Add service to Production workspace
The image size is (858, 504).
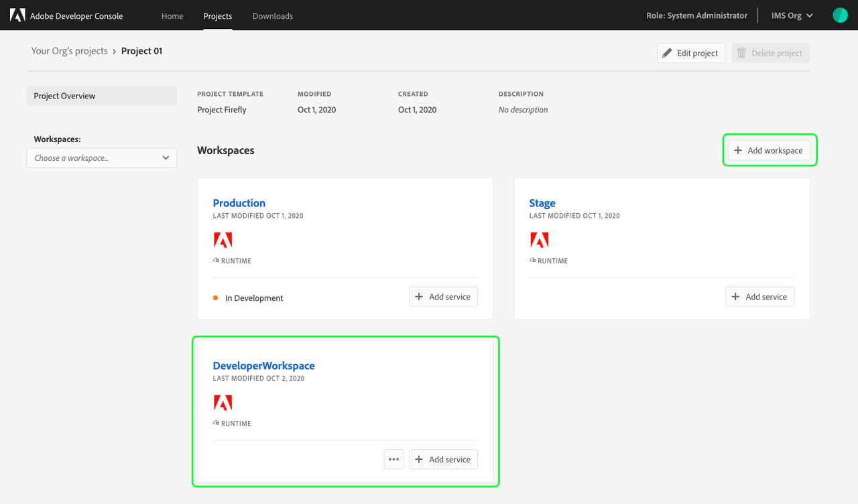coord(443,296)
